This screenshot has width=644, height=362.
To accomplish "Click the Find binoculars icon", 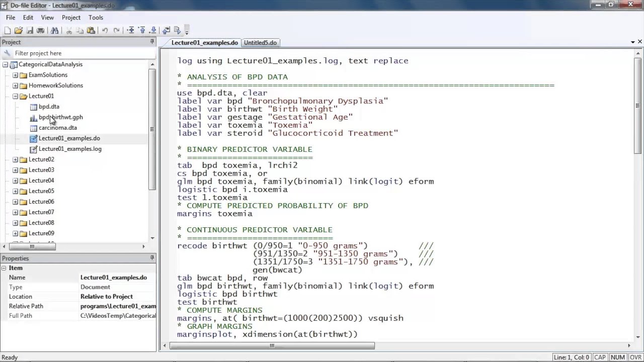I will pos(54,31).
